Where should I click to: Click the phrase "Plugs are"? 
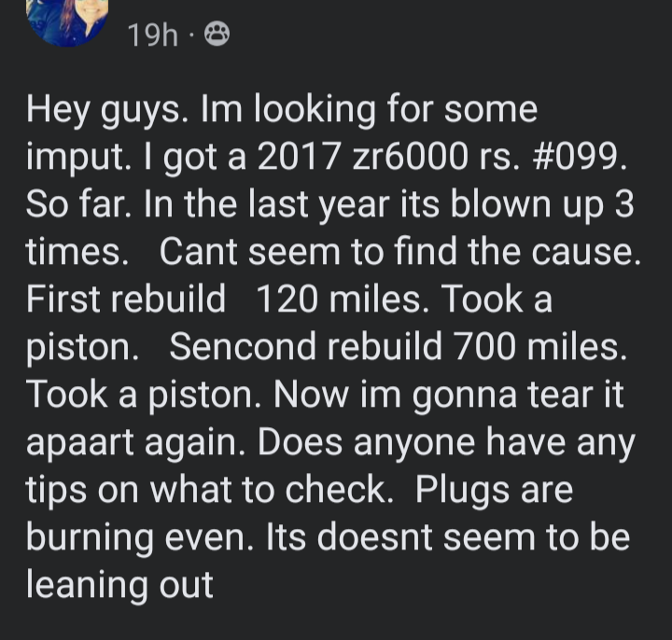(x=494, y=491)
